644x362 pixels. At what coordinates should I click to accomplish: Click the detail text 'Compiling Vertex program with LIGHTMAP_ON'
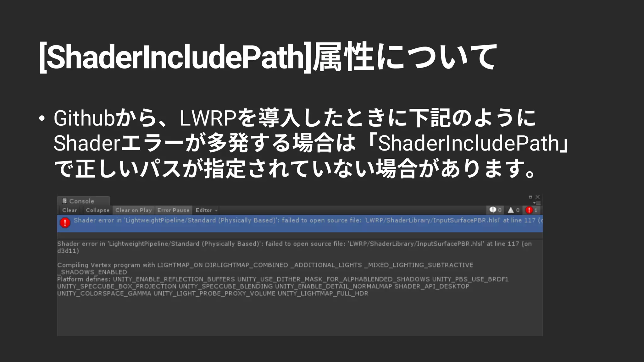(130, 265)
